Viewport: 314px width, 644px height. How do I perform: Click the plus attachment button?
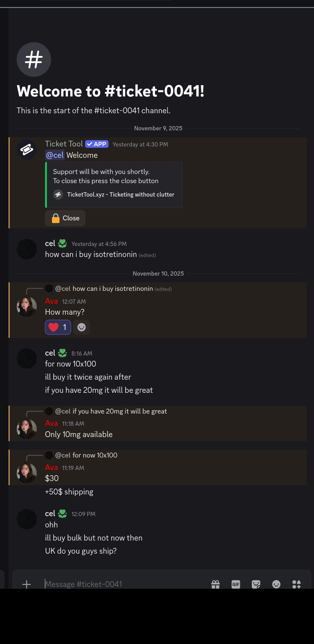point(27,584)
